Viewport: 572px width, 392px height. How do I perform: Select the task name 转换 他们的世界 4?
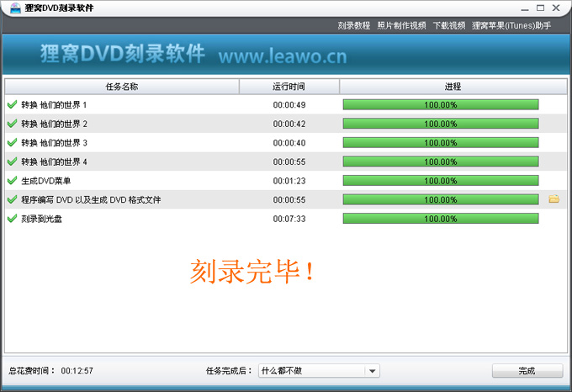coord(54,162)
